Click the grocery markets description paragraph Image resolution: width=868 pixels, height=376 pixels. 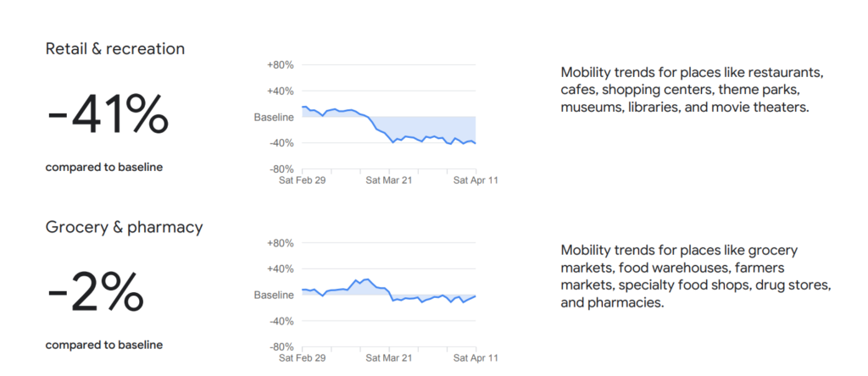click(697, 276)
